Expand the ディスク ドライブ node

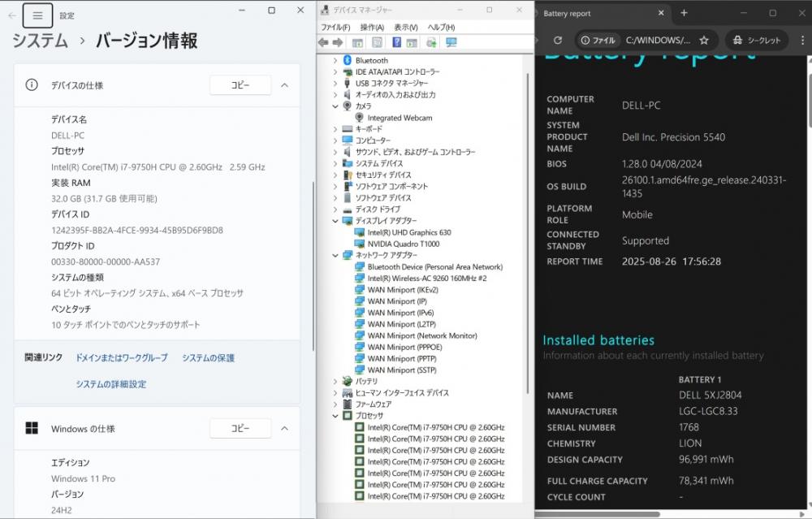click(335, 210)
